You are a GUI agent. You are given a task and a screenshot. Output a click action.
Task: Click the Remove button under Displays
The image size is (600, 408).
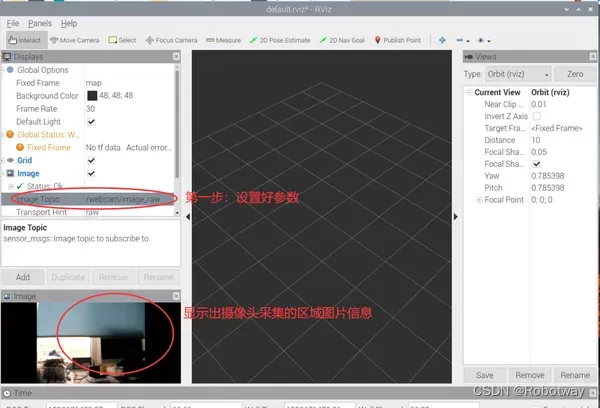tap(113, 277)
